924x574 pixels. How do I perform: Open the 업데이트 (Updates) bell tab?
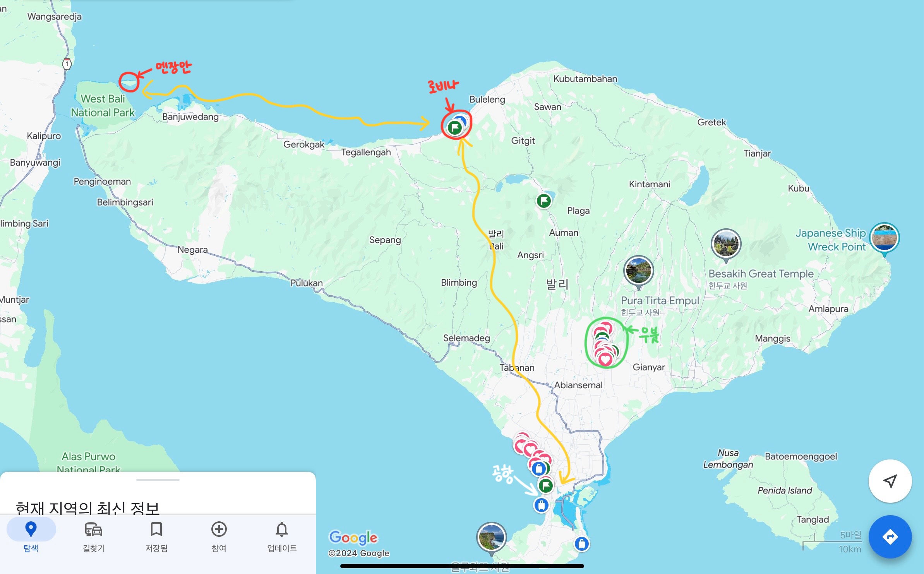(x=282, y=536)
